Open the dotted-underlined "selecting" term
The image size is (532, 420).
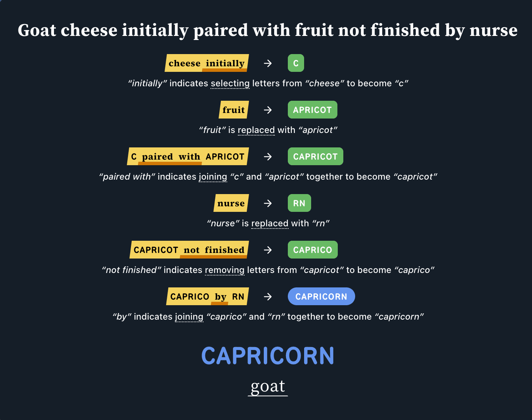[x=230, y=83]
